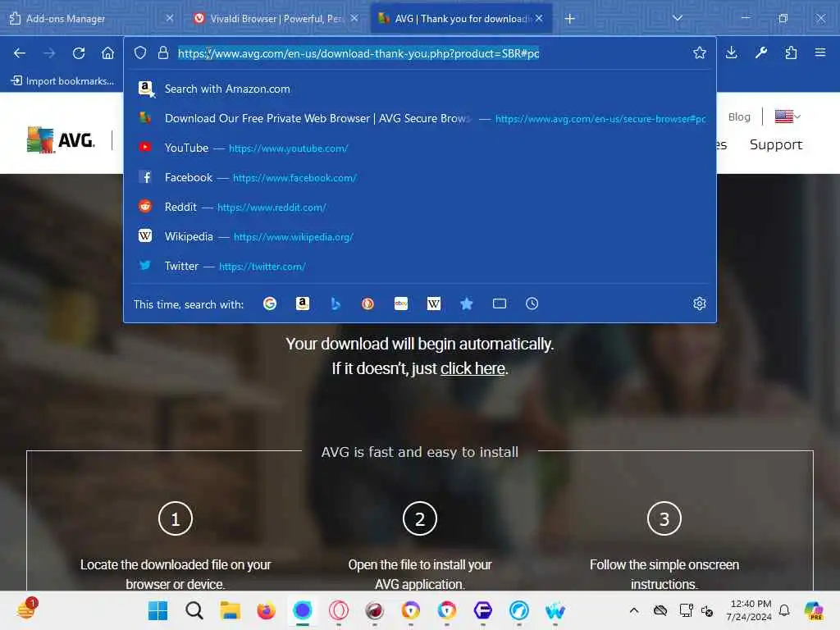Show site security padlock info

(x=163, y=52)
